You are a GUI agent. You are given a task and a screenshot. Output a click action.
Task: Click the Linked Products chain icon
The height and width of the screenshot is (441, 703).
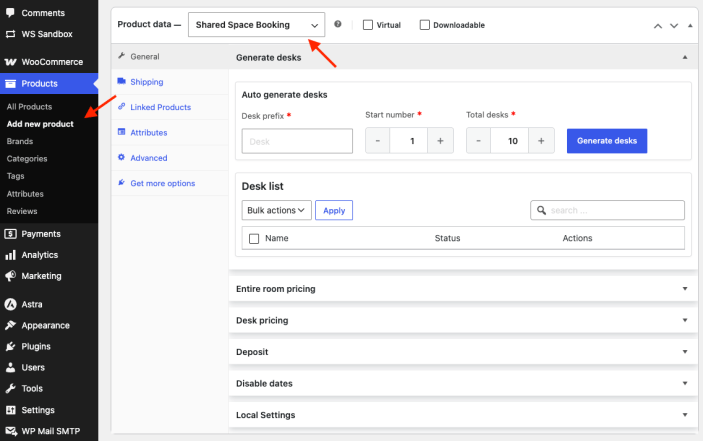pos(121,106)
